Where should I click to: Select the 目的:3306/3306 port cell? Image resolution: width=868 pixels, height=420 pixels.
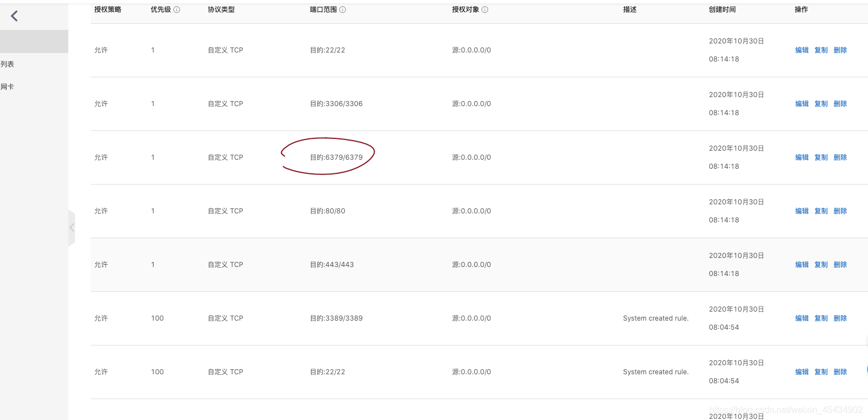coord(336,104)
